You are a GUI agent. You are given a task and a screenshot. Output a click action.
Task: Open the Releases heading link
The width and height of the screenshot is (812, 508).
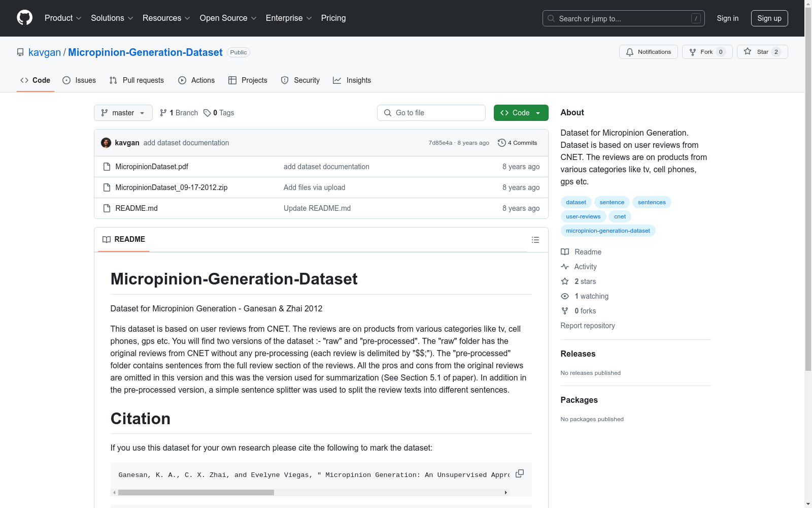[578, 354]
